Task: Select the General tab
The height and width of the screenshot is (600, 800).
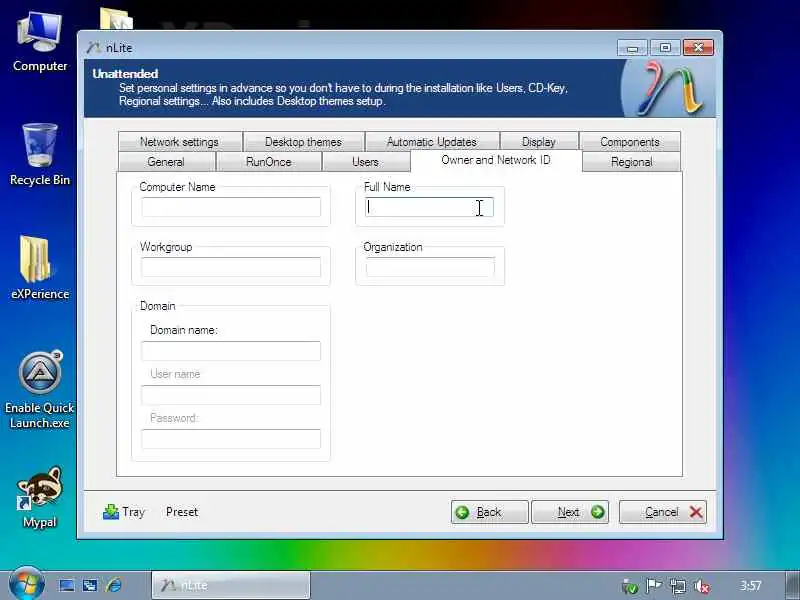Action: coord(166,162)
